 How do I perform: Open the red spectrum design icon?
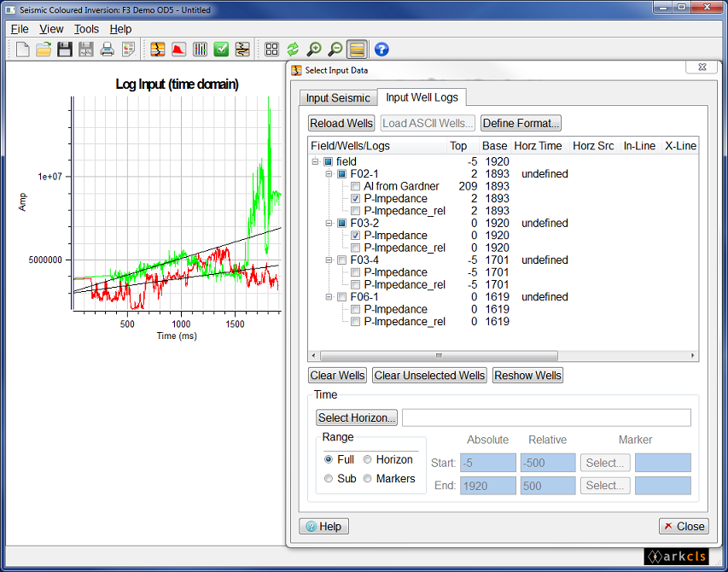pos(178,50)
